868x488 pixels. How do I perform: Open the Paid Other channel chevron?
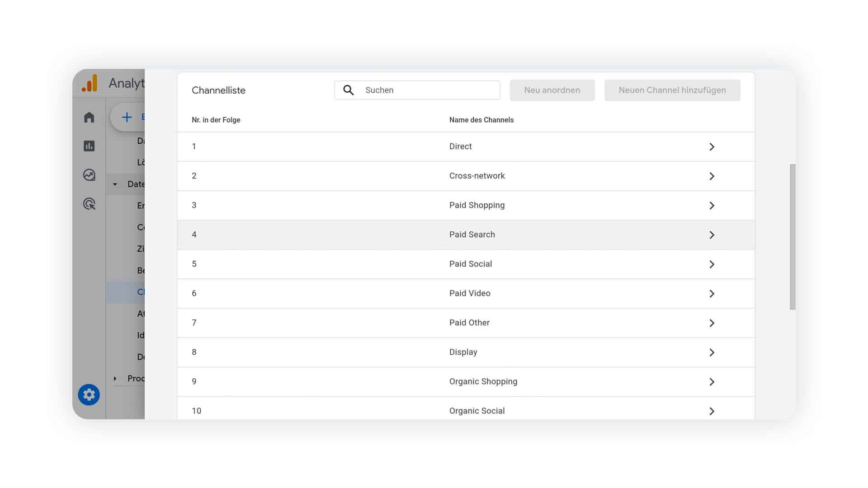[712, 323]
